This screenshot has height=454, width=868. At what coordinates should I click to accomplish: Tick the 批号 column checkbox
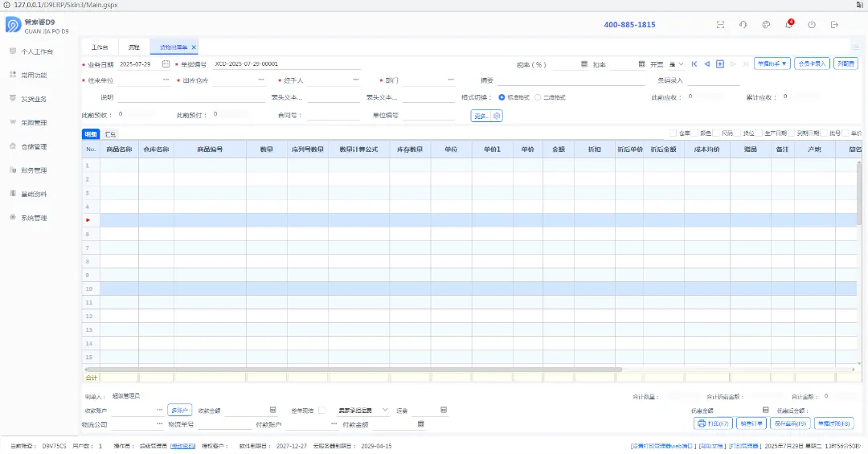pos(824,133)
